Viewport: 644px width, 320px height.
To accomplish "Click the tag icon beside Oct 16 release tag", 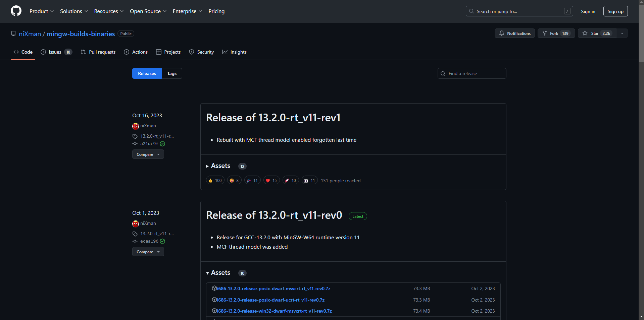I will pyautogui.click(x=135, y=136).
